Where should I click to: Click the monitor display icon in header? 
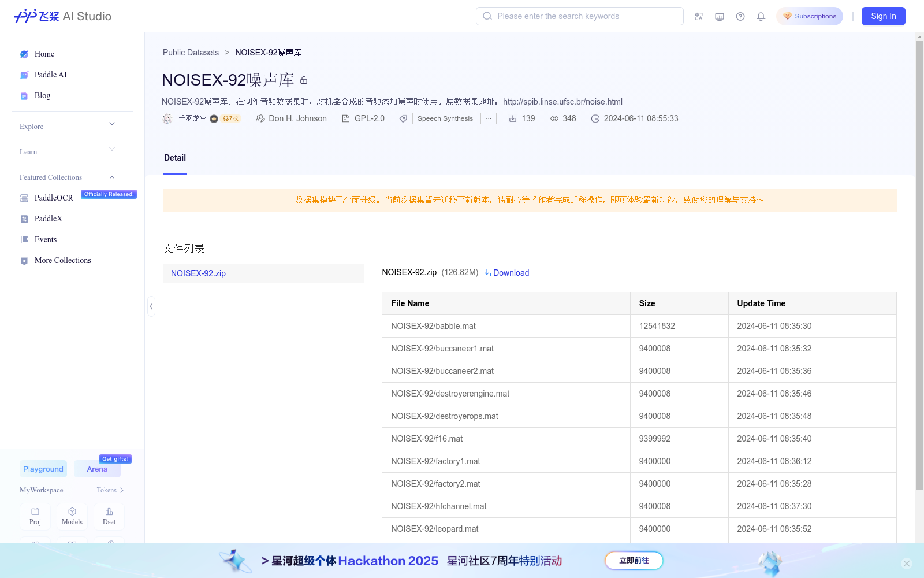(720, 16)
